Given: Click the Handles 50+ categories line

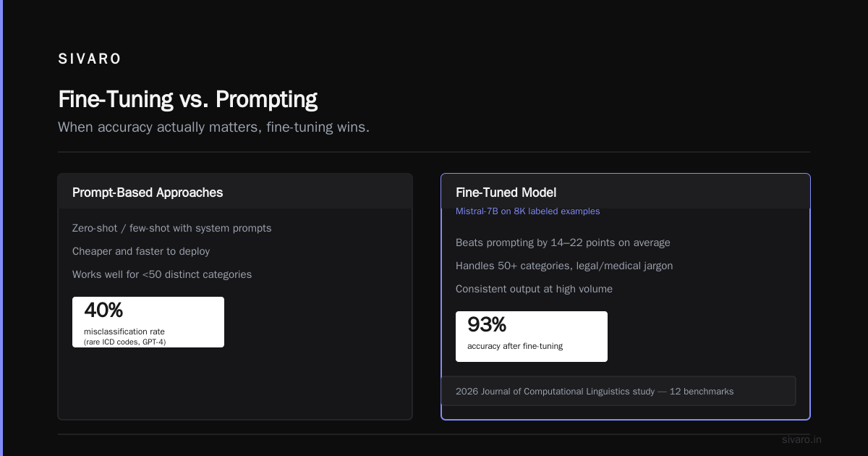Looking at the screenshot, I should tap(564, 266).
